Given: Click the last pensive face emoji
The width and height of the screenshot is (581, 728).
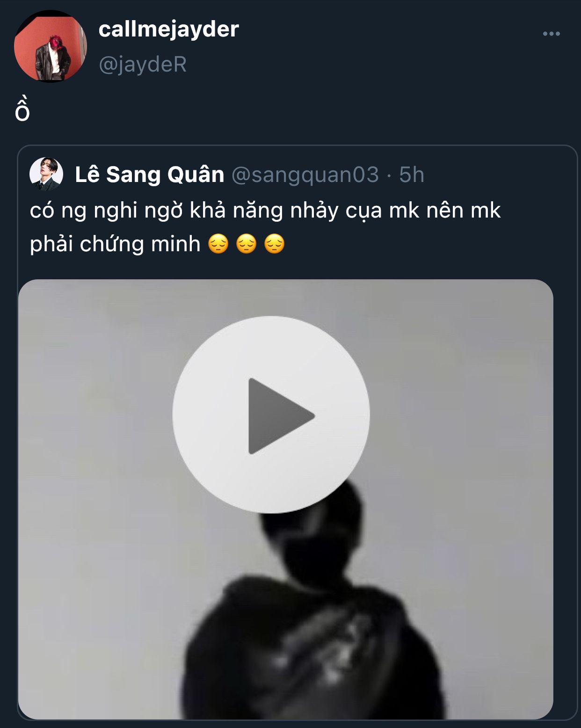Looking at the screenshot, I should click(x=275, y=244).
